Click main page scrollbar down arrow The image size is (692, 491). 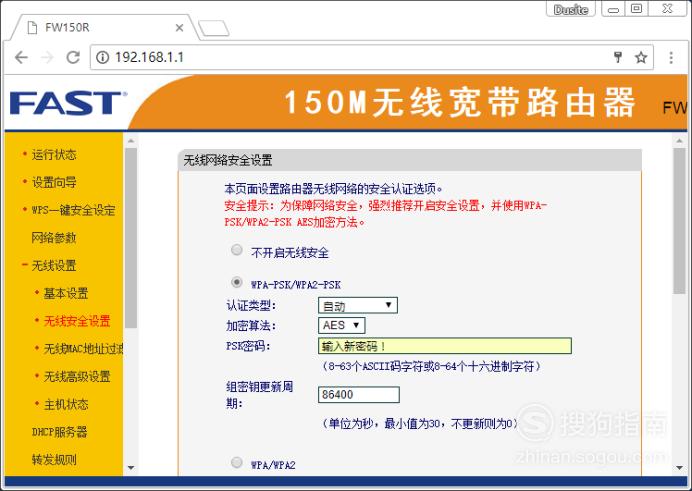click(x=679, y=468)
